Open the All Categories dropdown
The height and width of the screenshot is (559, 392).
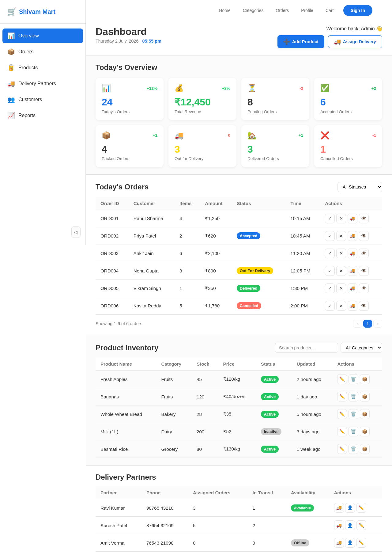click(x=361, y=348)
